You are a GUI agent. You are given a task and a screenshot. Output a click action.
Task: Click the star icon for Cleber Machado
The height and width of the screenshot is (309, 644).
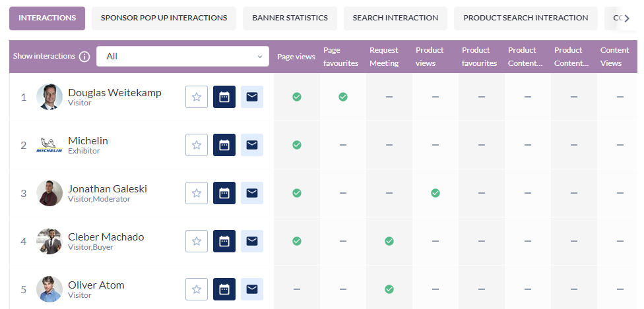coord(196,241)
